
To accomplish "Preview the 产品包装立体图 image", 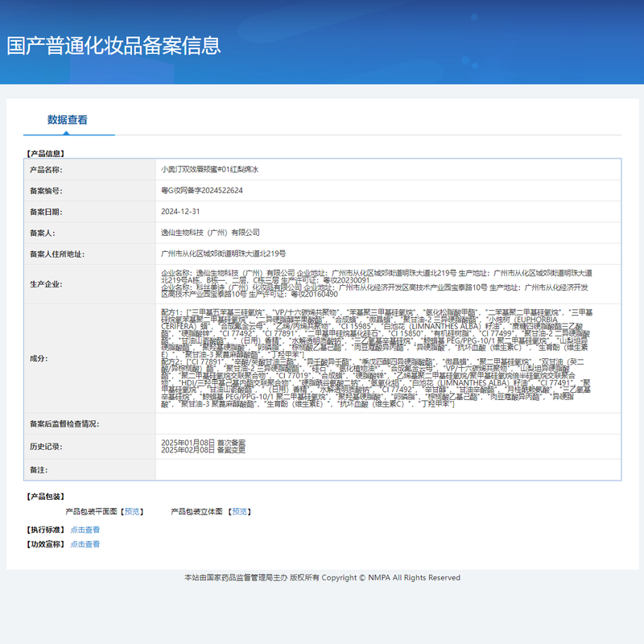I will 239,511.
